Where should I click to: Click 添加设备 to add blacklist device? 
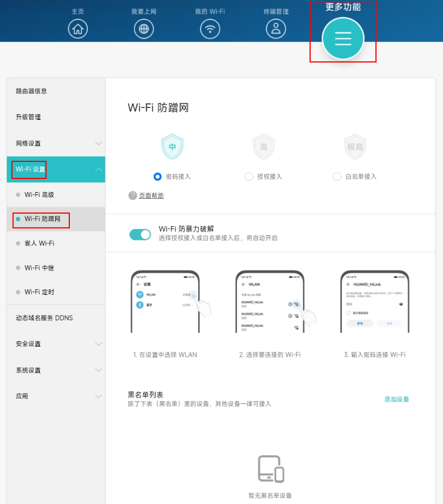tap(396, 399)
